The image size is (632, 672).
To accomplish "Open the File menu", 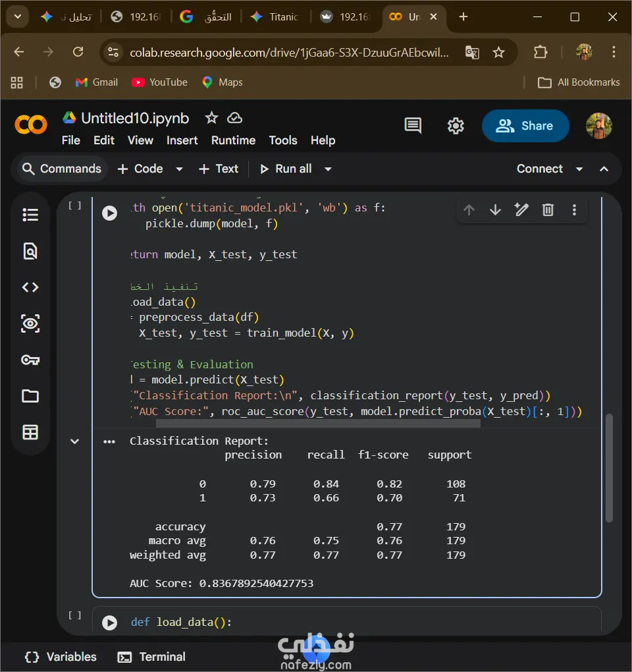I will tap(70, 140).
